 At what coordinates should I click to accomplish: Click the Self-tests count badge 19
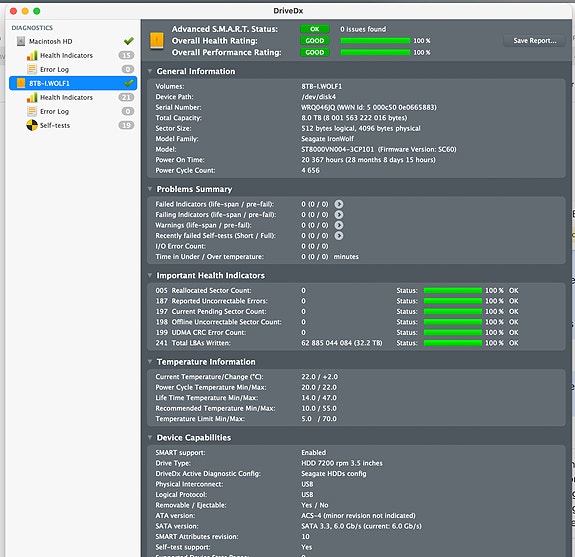[x=126, y=125]
